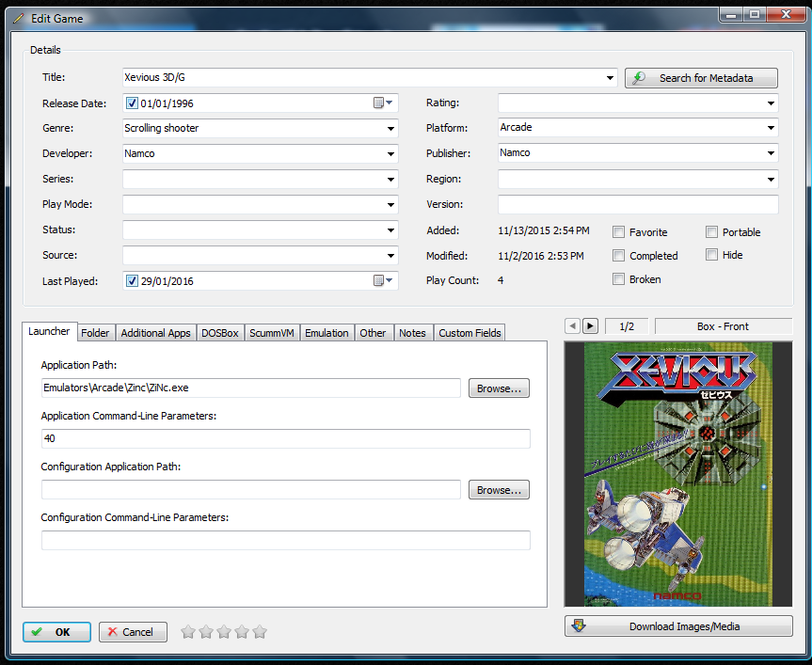Click the Xevious box front image

click(x=678, y=474)
